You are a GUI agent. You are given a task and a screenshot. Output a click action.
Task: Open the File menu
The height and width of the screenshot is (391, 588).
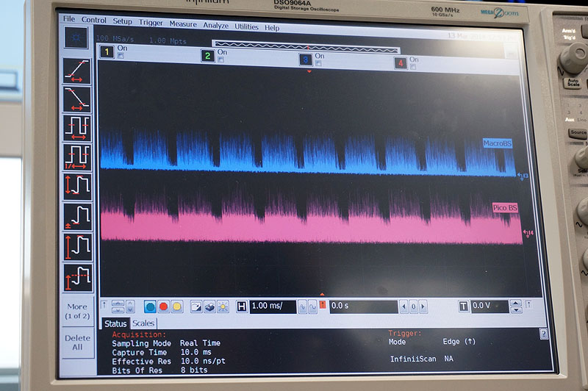tap(69, 19)
